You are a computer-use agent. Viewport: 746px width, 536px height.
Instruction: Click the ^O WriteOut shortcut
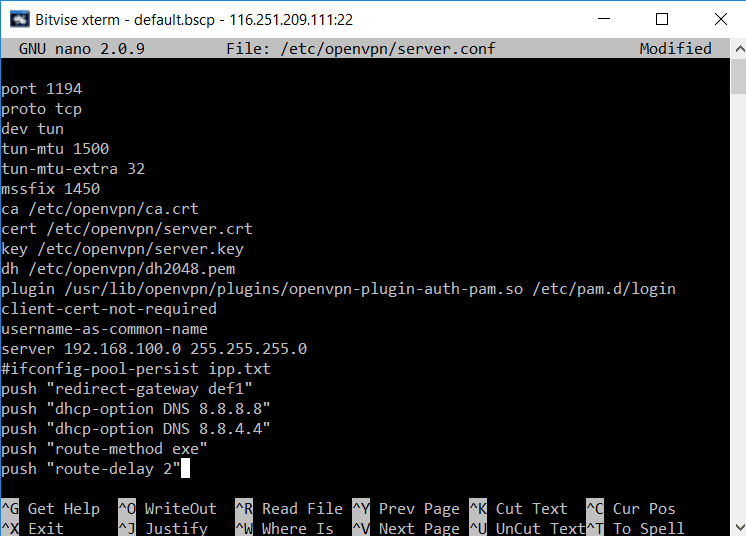[x=167, y=508]
